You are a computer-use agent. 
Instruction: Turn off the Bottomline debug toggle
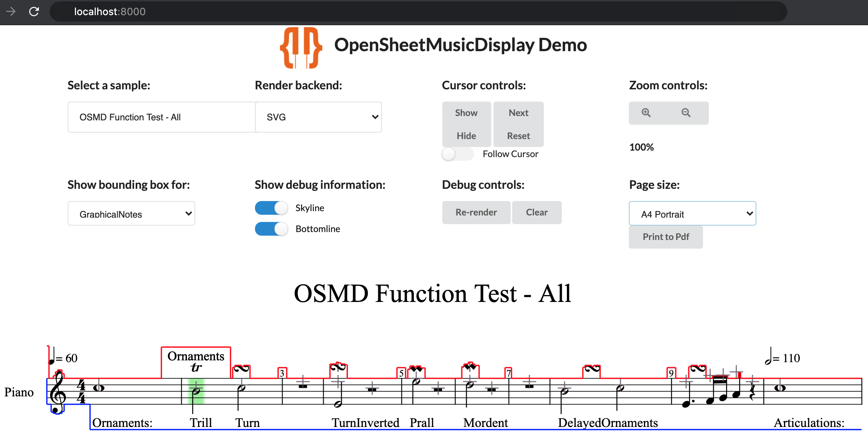pyautogui.click(x=271, y=229)
